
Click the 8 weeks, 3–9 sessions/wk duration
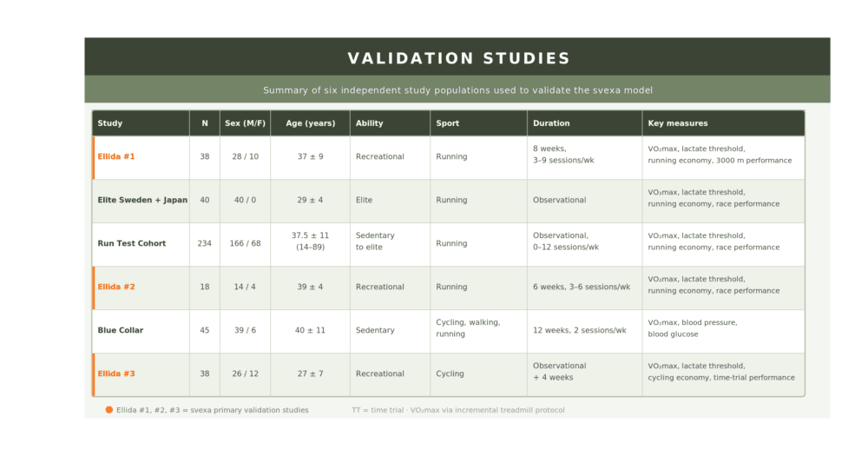pyautogui.click(x=563, y=154)
